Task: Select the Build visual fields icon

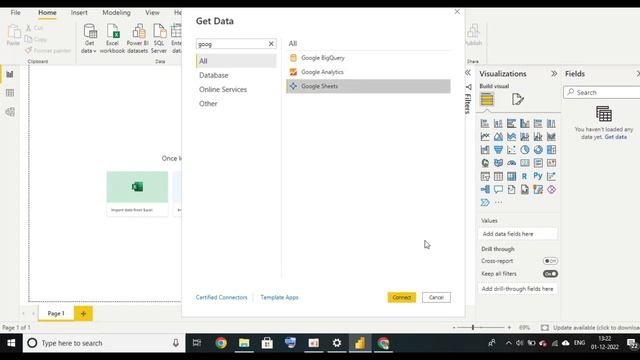Action: 487,99
